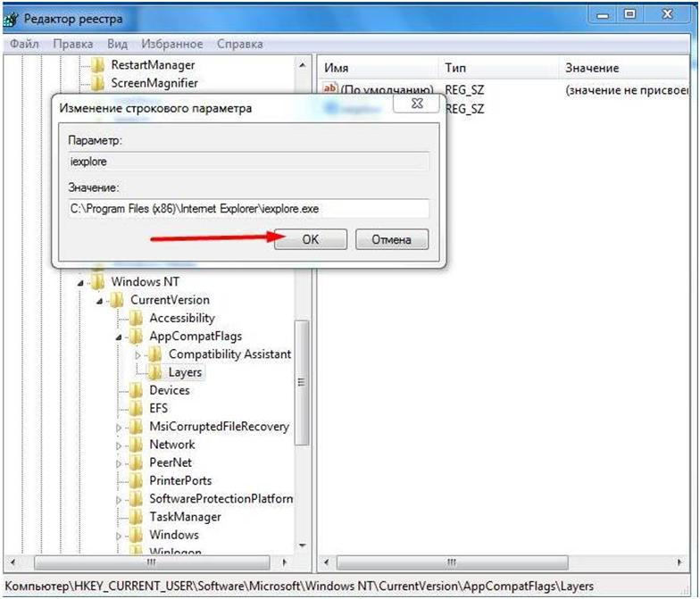The height and width of the screenshot is (599, 700).
Task: Click the PrinterPorts folder icon
Action: coord(136,481)
